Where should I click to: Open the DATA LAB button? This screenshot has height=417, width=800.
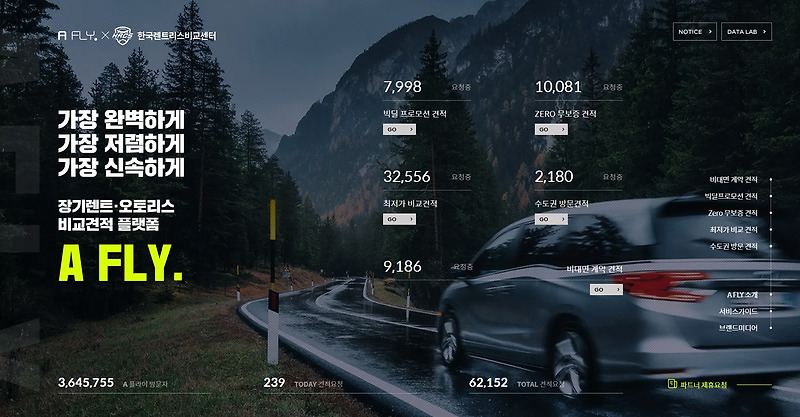pos(746,32)
